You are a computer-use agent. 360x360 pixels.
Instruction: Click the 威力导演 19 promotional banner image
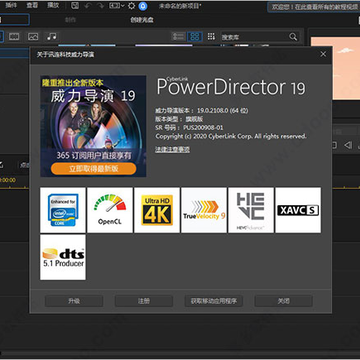coord(93,126)
